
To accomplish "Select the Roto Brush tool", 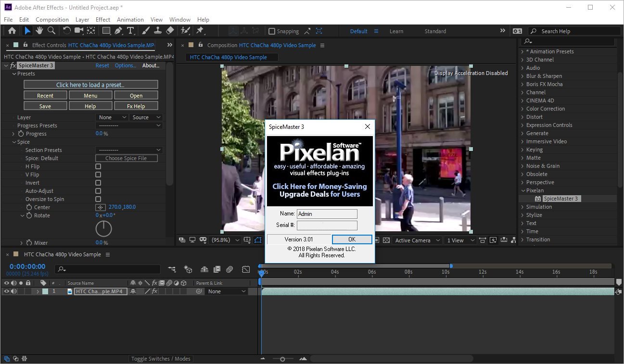I will pos(185,31).
